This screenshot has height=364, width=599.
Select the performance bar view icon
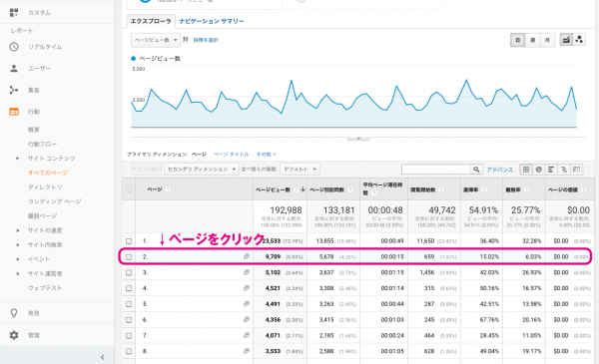click(x=551, y=170)
